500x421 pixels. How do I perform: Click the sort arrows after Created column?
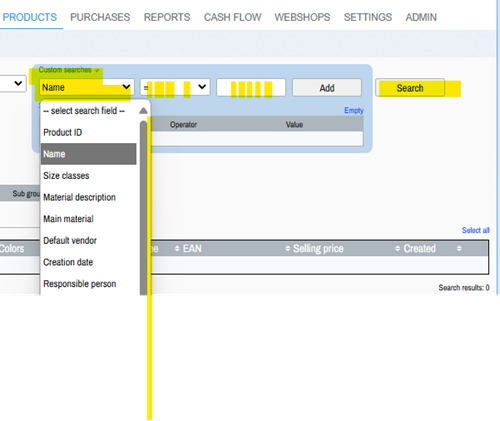pyautogui.click(x=459, y=249)
